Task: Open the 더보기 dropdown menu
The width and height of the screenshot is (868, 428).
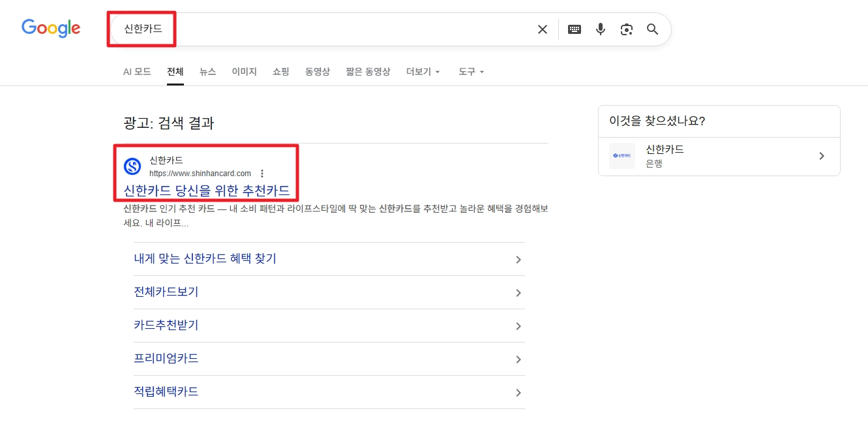Action: pyautogui.click(x=422, y=72)
